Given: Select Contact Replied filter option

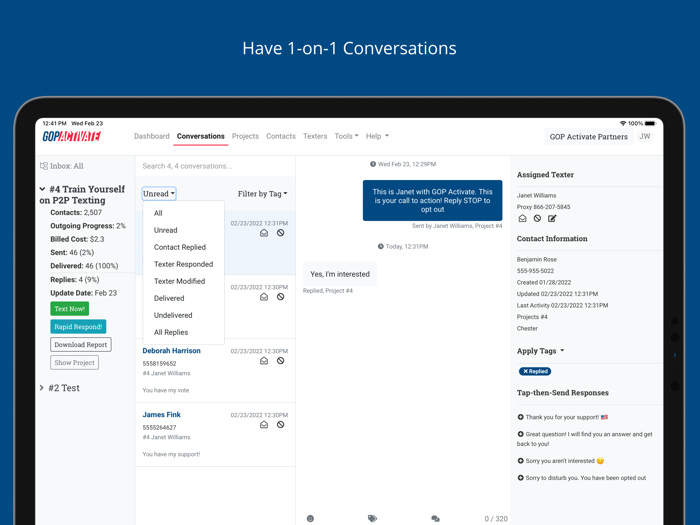Looking at the screenshot, I should (x=183, y=247).
